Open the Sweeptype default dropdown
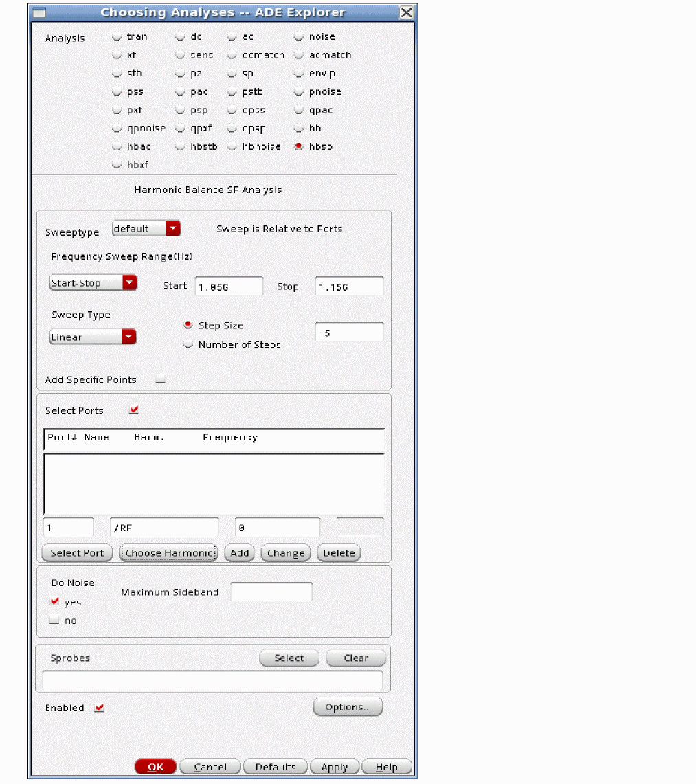 146,229
